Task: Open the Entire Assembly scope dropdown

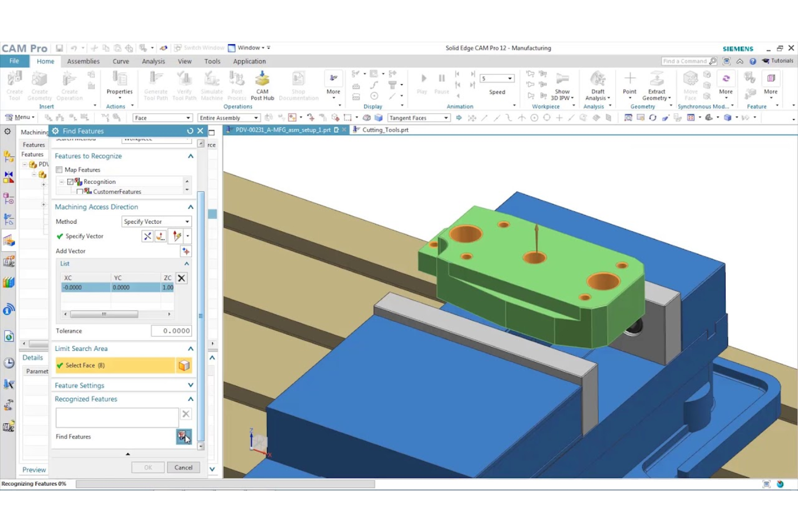Action: tap(229, 118)
